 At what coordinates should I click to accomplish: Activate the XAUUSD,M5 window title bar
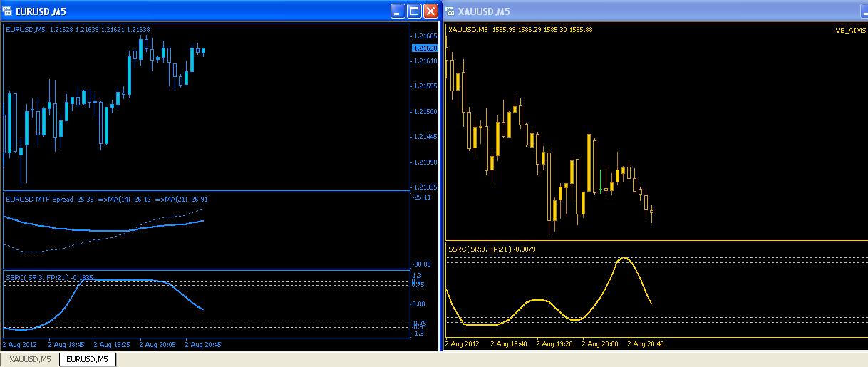656,11
